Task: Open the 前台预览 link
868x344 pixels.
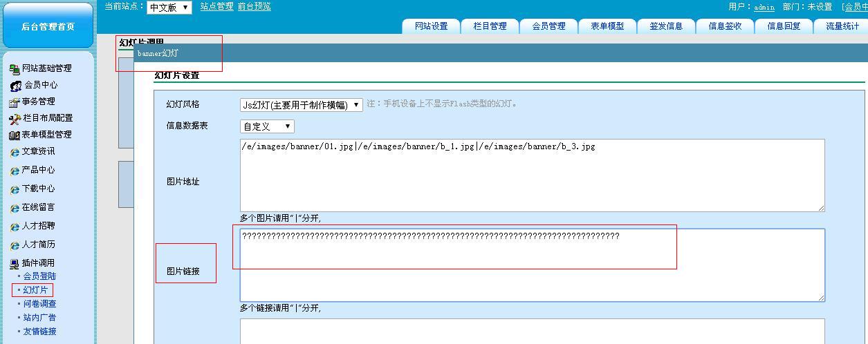Action: point(254,6)
